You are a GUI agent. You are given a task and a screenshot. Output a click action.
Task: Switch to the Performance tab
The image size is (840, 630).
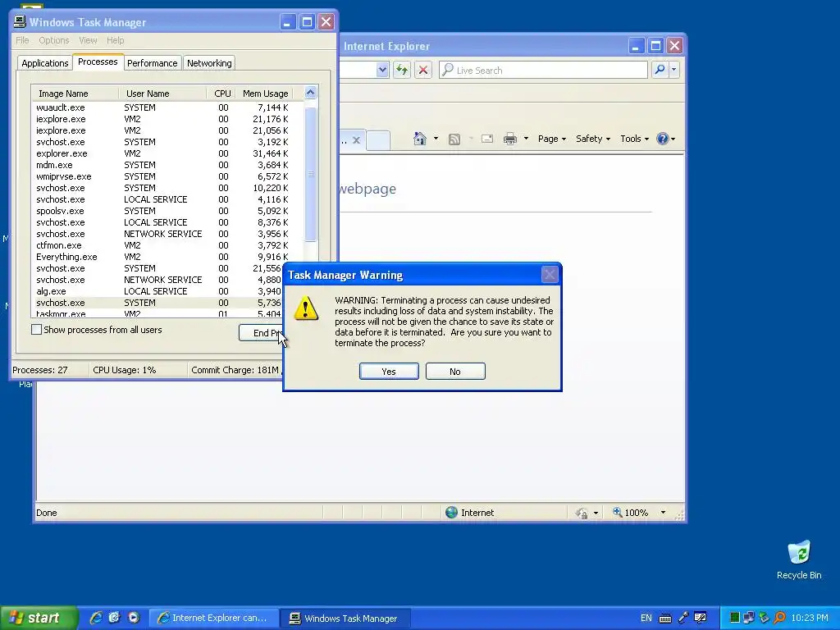click(152, 63)
